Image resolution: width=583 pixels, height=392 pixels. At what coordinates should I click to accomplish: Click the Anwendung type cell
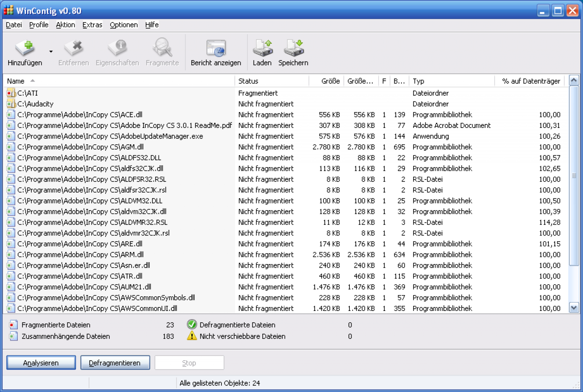point(431,136)
